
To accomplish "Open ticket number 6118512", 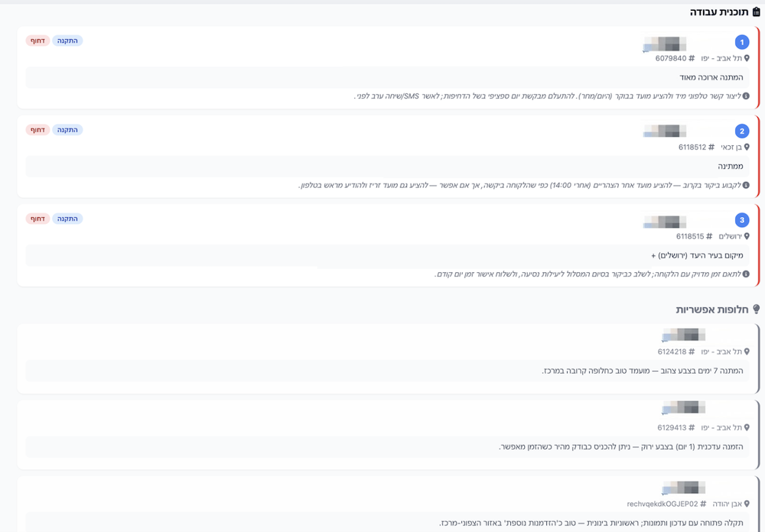I will click(693, 148).
